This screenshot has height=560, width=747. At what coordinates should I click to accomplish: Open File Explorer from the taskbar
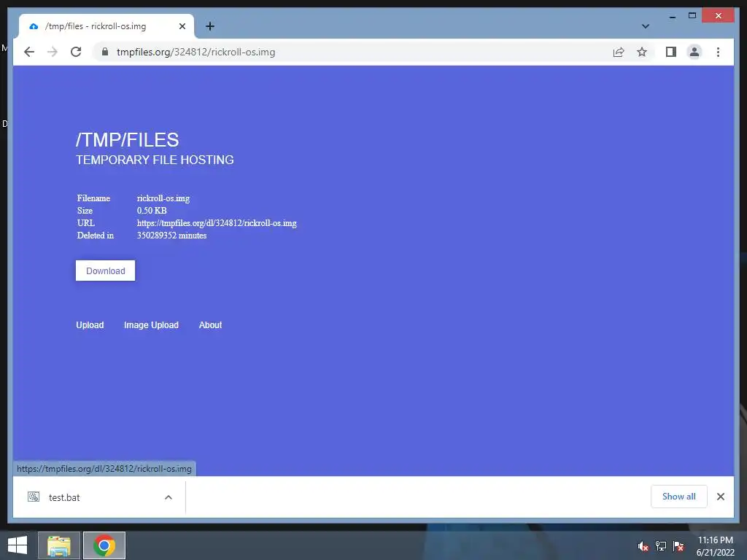click(58, 545)
